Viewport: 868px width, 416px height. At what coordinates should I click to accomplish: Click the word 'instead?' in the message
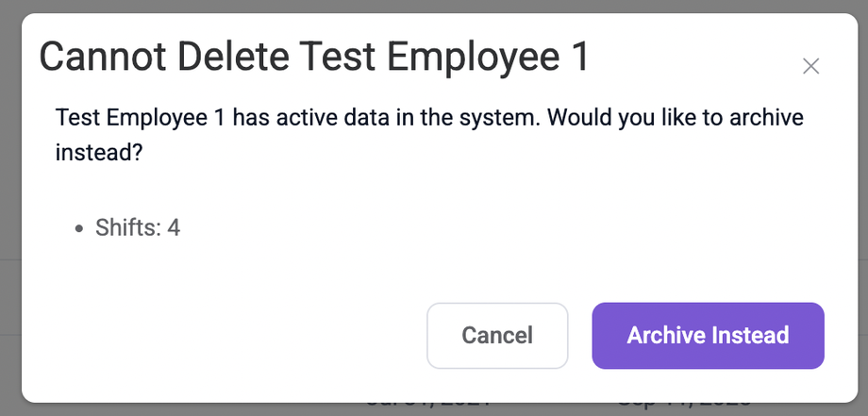(x=98, y=151)
